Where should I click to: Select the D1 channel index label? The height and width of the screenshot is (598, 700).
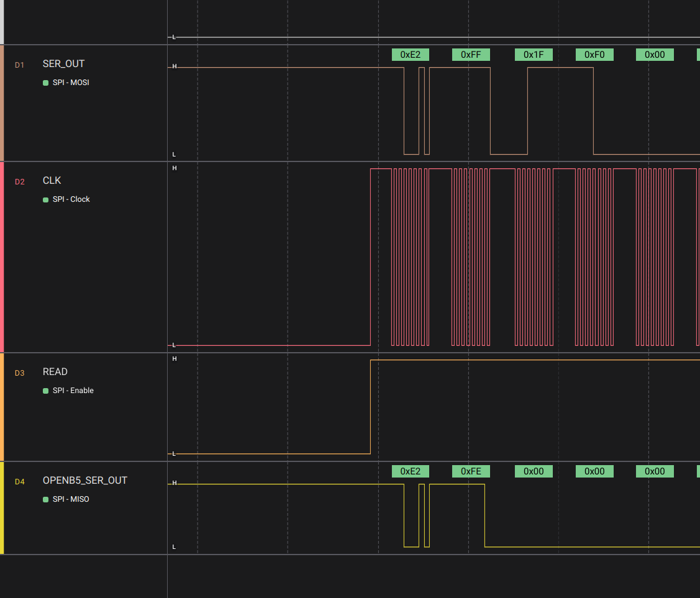click(x=19, y=65)
